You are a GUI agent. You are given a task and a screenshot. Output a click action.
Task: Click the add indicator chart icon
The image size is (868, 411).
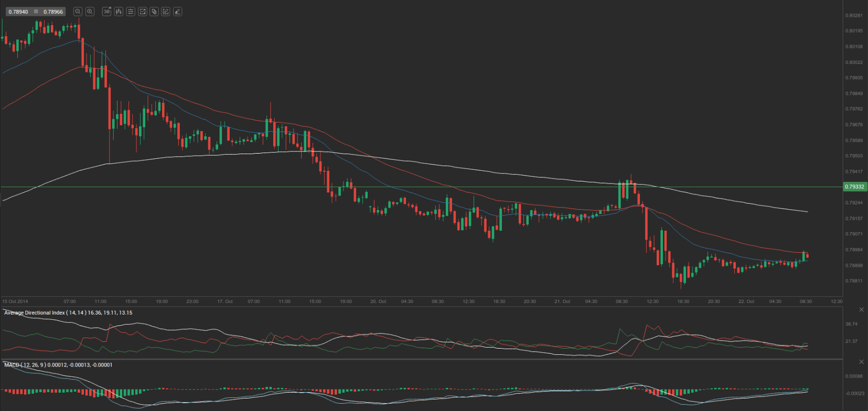point(142,12)
